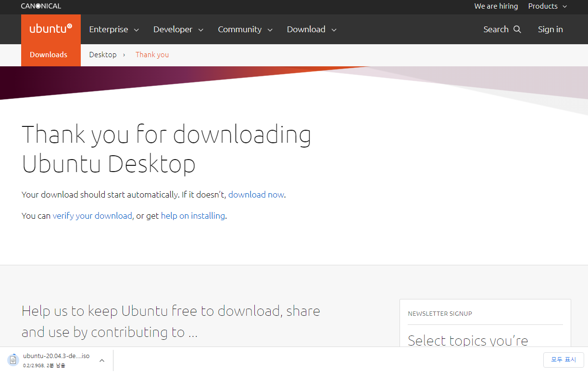Click Sign in

pyautogui.click(x=550, y=29)
